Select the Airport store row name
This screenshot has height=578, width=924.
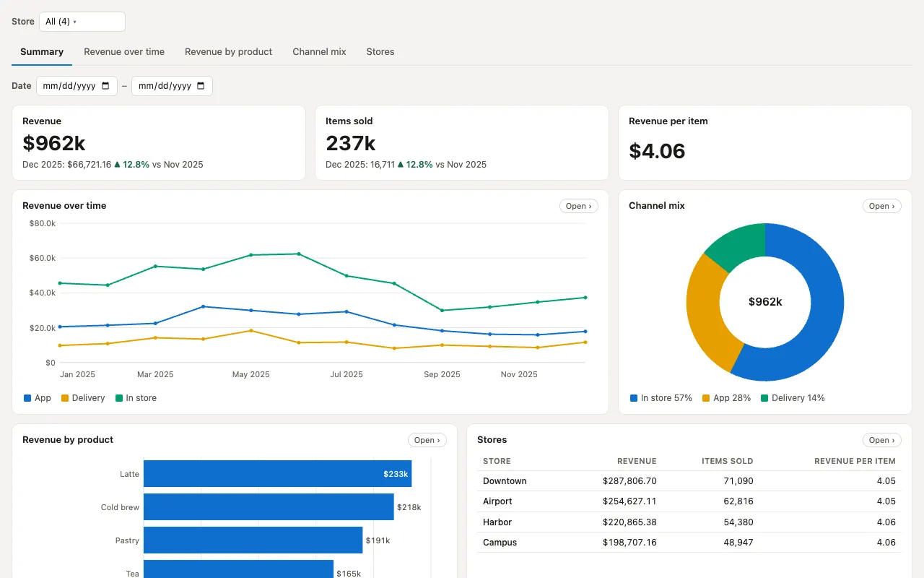[x=497, y=501]
